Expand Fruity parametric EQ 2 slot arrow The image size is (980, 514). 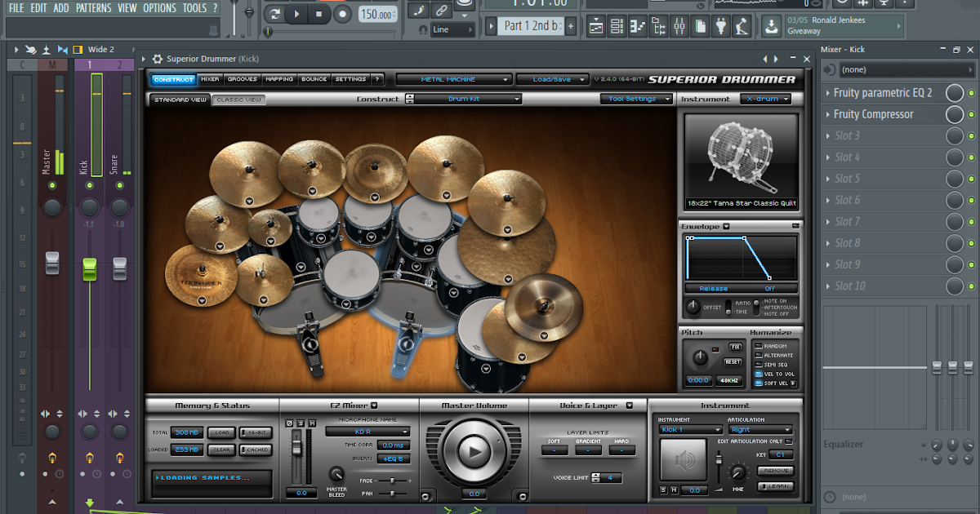click(828, 93)
